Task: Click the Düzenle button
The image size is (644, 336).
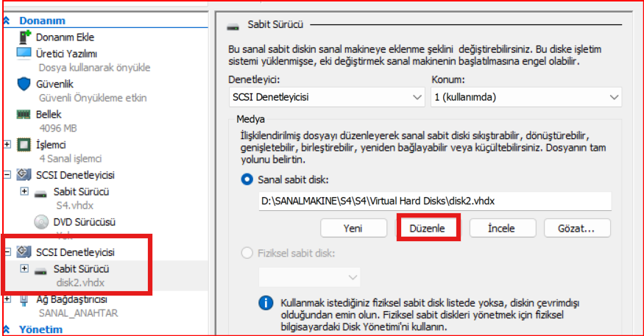Action: tap(428, 228)
